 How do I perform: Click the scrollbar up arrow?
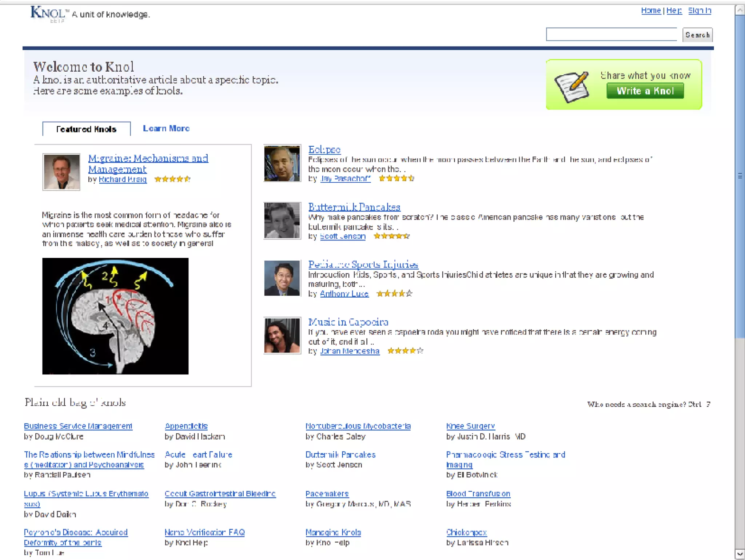[740, 10]
